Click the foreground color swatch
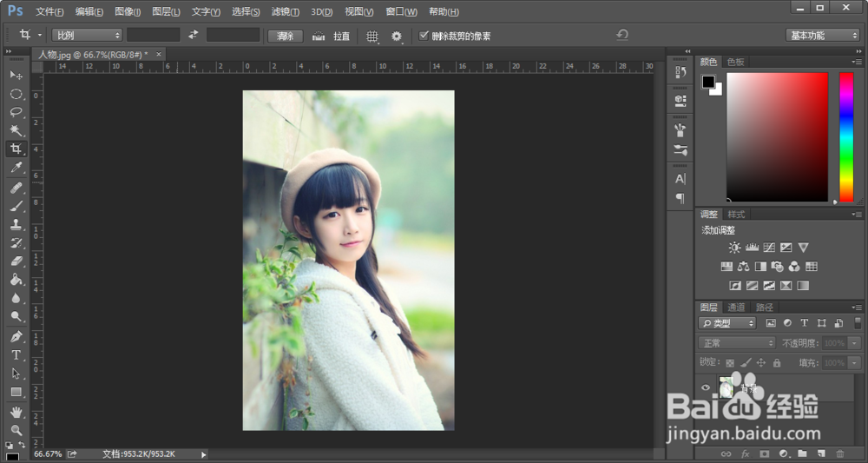The image size is (868, 463). 708,82
